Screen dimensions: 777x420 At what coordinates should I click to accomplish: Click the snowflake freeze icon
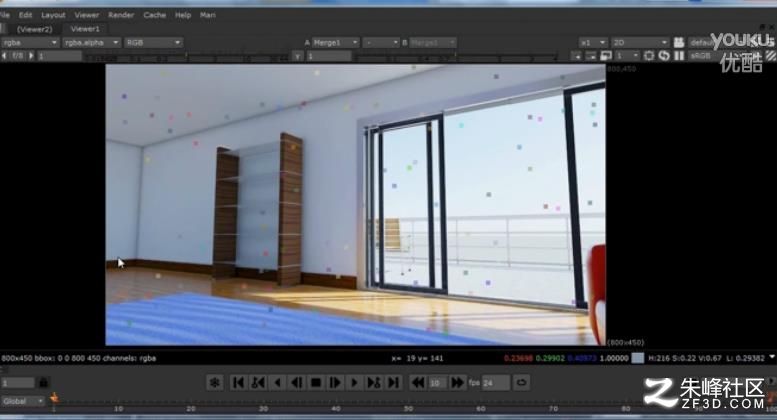(215, 382)
